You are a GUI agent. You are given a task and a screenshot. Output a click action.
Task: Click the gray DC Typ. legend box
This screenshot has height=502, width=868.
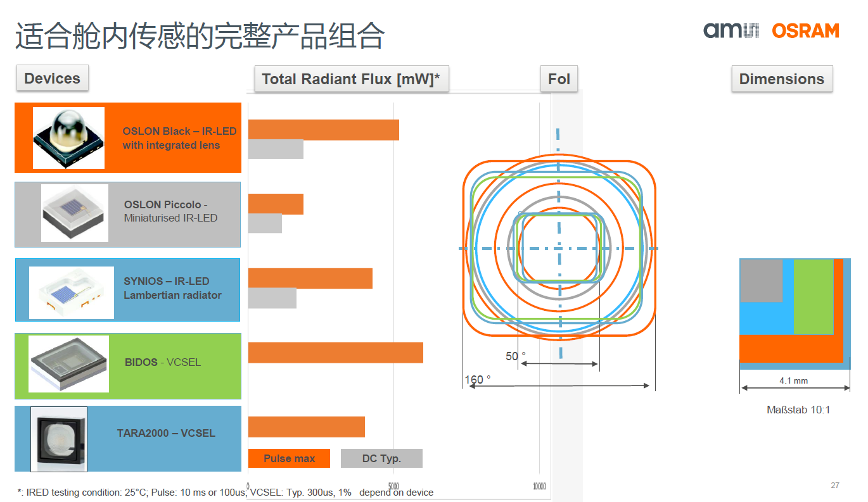[x=381, y=458]
